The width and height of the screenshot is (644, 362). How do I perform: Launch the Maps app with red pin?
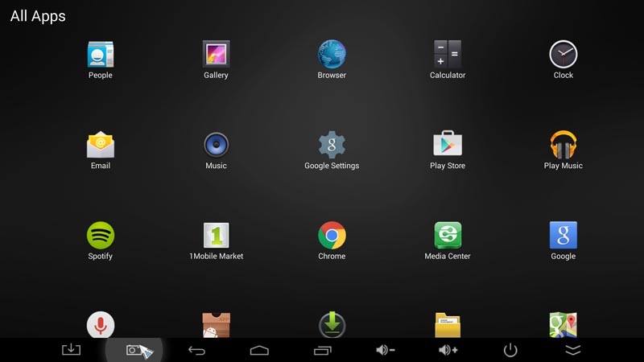(563, 325)
